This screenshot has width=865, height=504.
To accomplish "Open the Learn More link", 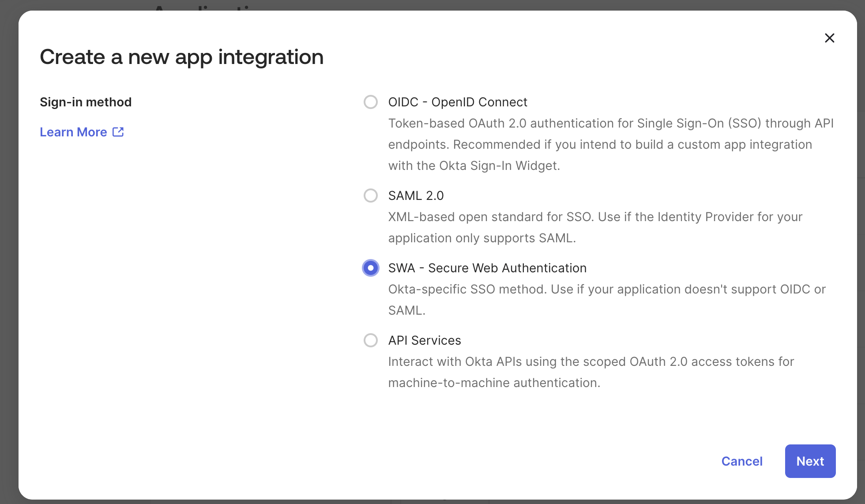I will 73,132.
